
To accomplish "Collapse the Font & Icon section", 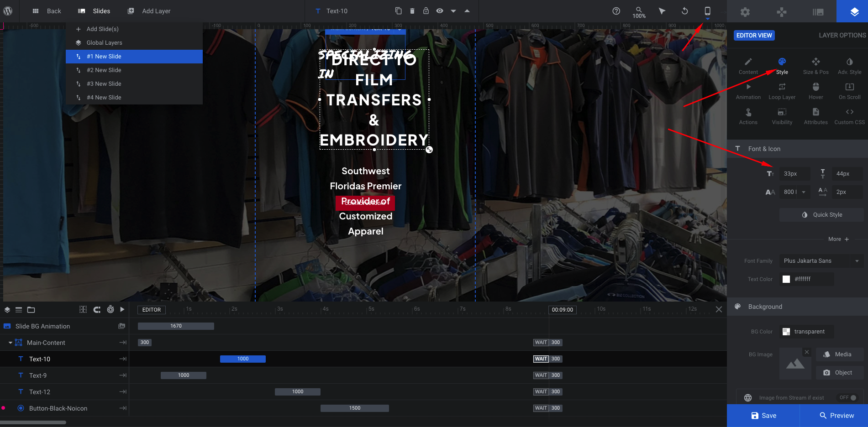I will (x=797, y=149).
